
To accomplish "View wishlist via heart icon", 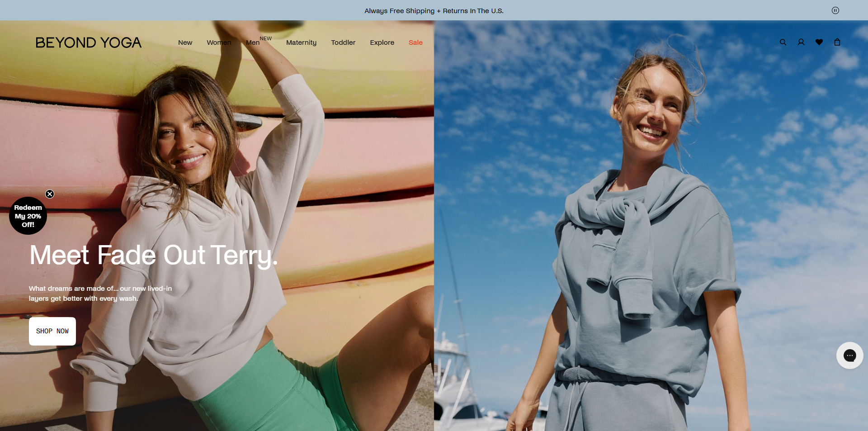I will coord(819,42).
